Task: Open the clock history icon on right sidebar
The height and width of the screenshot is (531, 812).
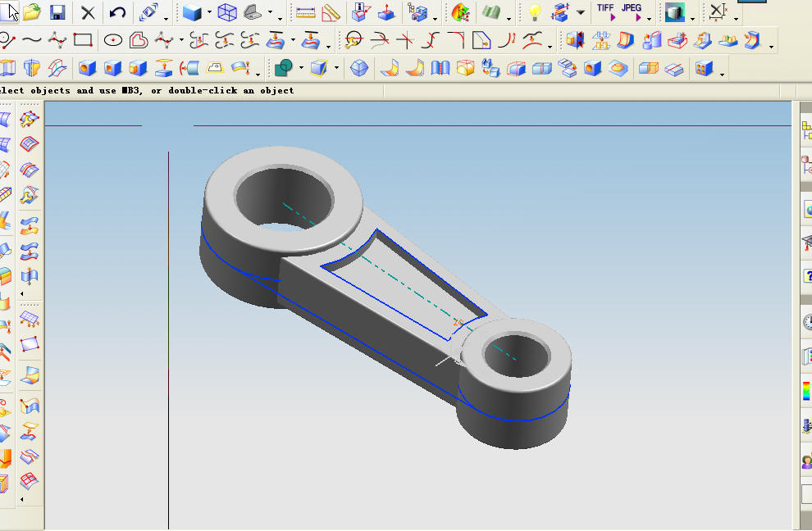Action: point(808,322)
